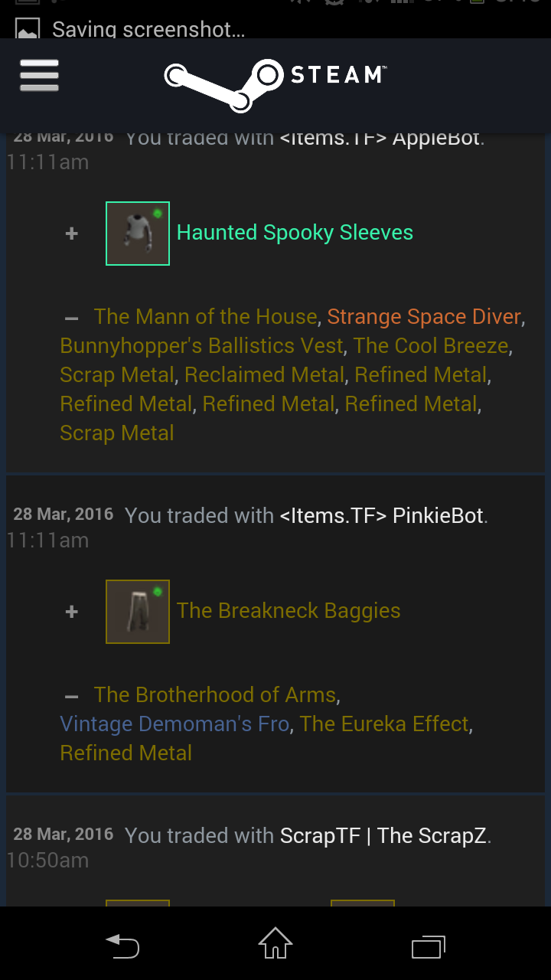
Task: Open the Haunted Spooky Sleeves link
Action: 295,233
